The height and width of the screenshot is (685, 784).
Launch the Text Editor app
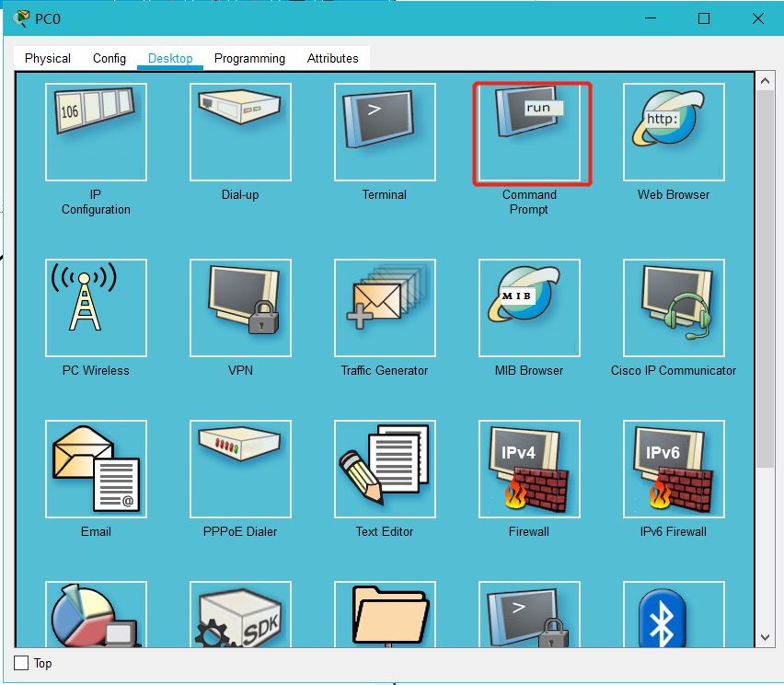[385, 469]
